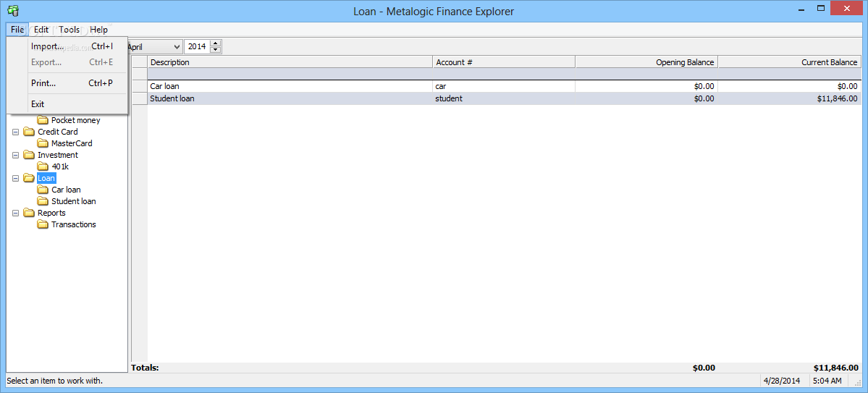868x393 pixels.
Task: Select Reports in the tree
Action: pos(51,213)
